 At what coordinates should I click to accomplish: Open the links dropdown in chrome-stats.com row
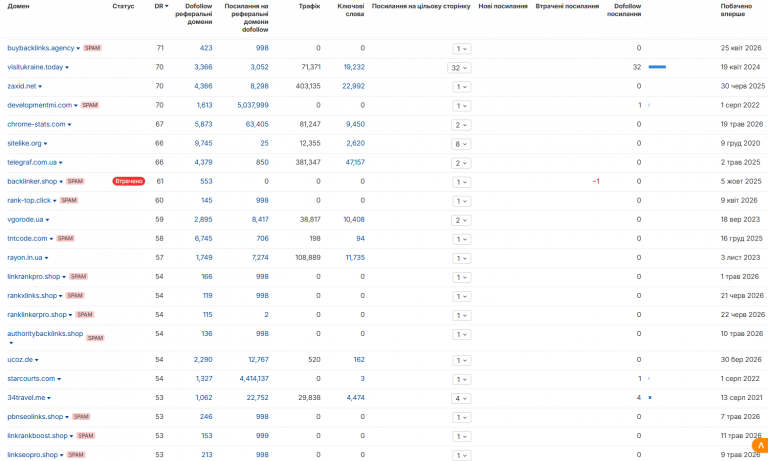[x=461, y=125]
